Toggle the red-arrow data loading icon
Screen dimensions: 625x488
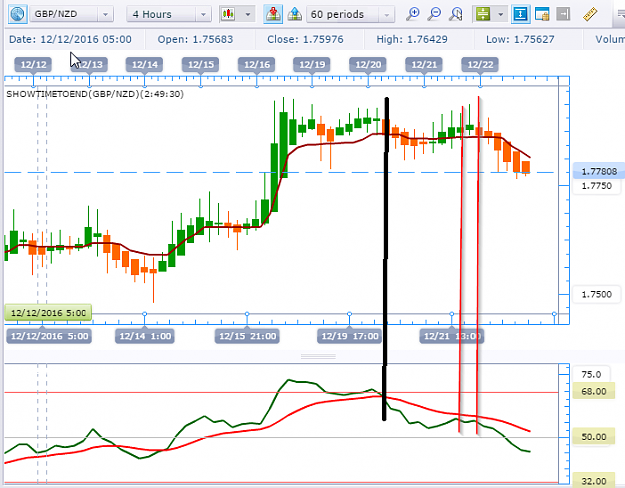(x=273, y=14)
